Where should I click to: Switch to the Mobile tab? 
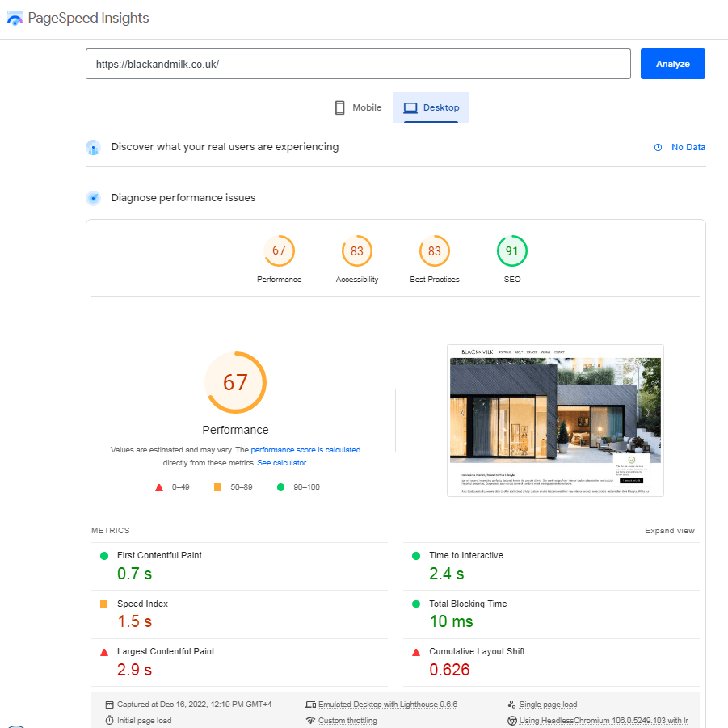357,107
